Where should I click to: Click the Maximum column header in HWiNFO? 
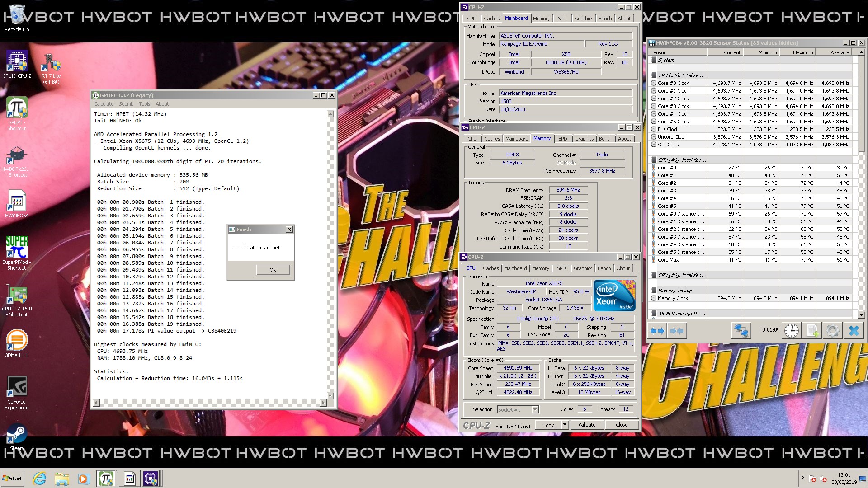pos(797,52)
